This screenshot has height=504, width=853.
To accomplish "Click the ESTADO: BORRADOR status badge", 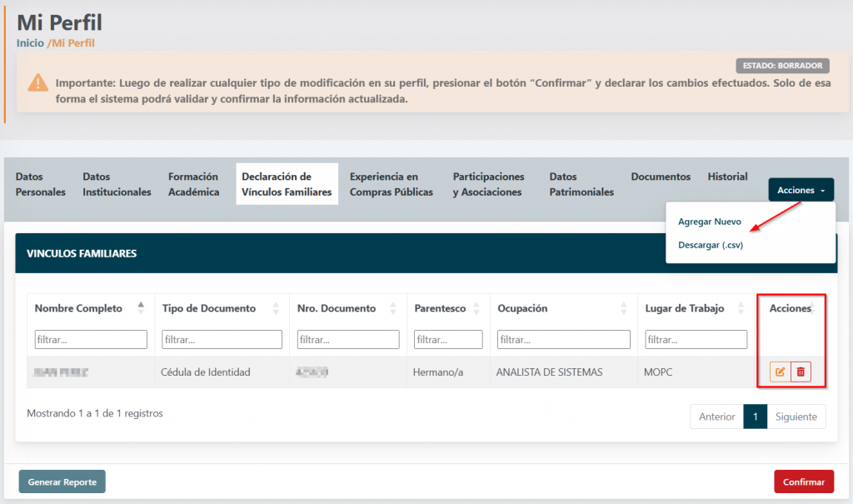I will pos(782,65).
